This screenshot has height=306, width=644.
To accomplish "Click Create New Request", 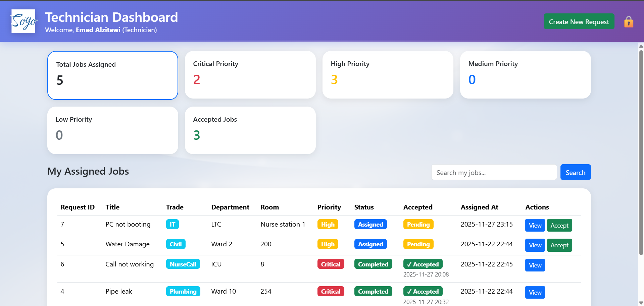I will click(579, 21).
